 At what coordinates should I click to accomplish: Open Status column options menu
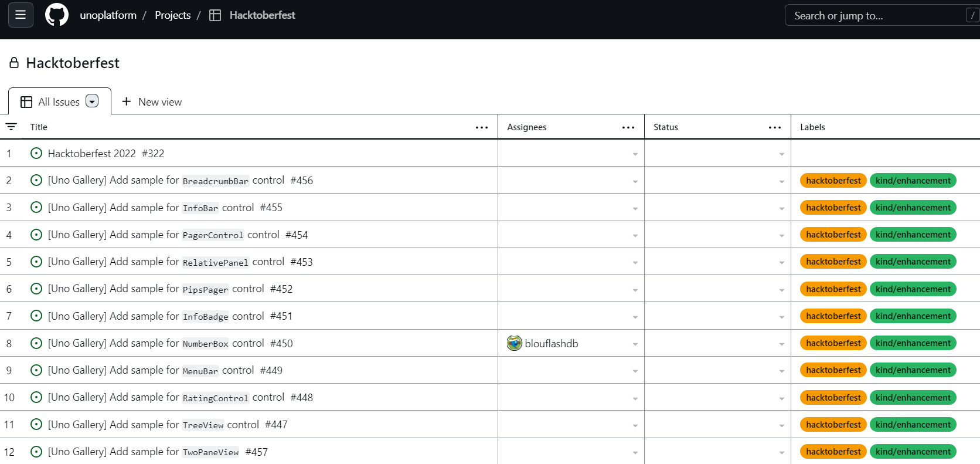pos(775,127)
